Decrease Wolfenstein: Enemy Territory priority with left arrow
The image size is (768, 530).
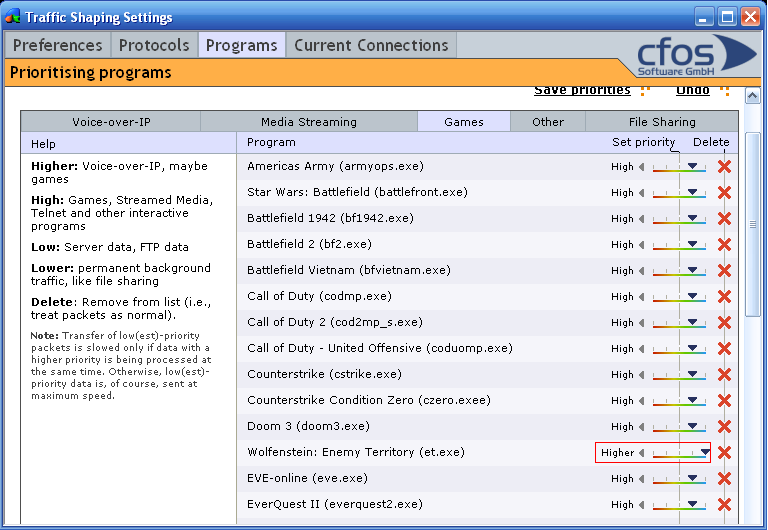pyautogui.click(x=642, y=453)
